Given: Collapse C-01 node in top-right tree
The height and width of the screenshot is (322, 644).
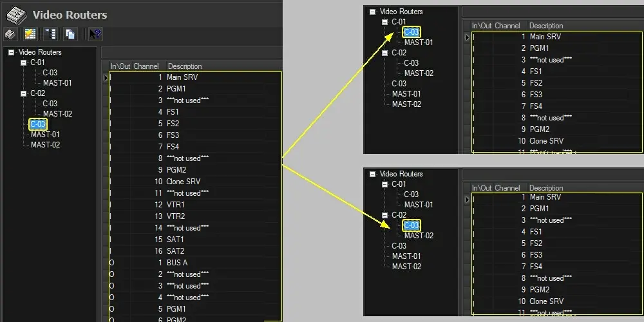Looking at the screenshot, I should [384, 22].
